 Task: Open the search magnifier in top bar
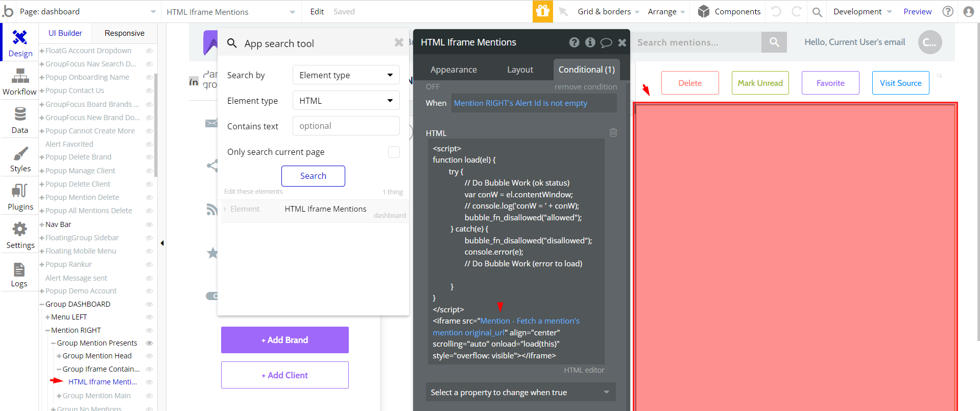pos(817,12)
